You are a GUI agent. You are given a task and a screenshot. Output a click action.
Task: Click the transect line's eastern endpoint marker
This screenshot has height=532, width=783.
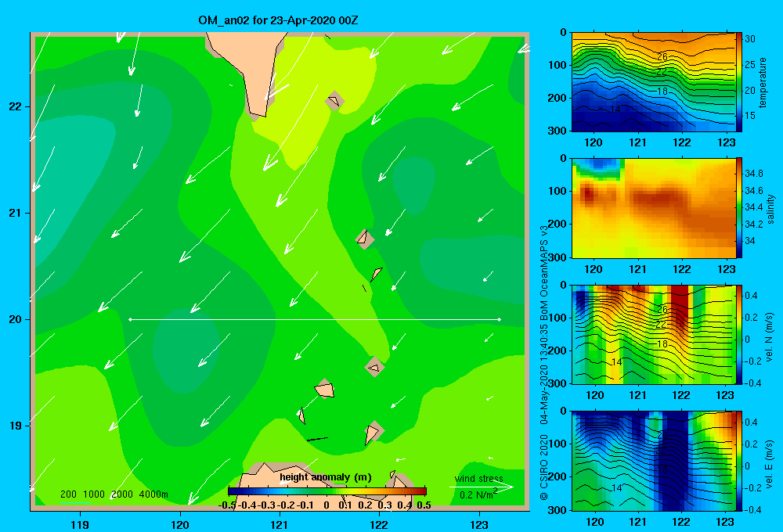499,319
